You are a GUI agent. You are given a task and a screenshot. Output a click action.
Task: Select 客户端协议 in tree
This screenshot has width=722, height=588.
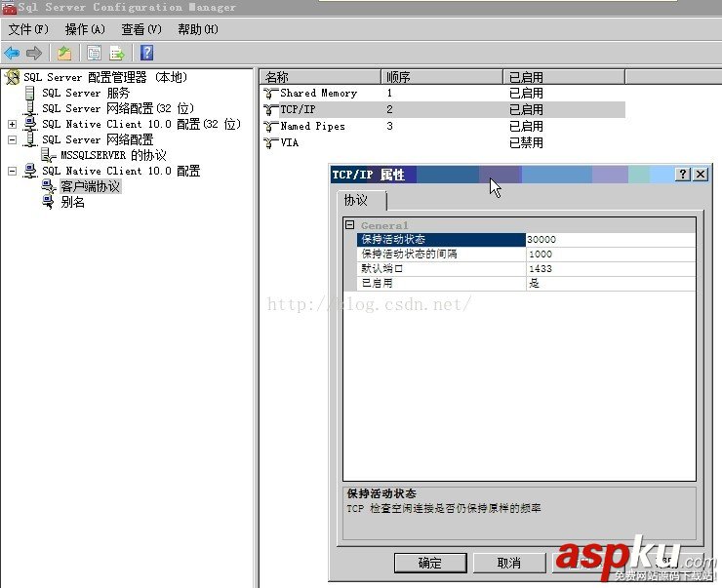pyautogui.click(x=90, y=186)
